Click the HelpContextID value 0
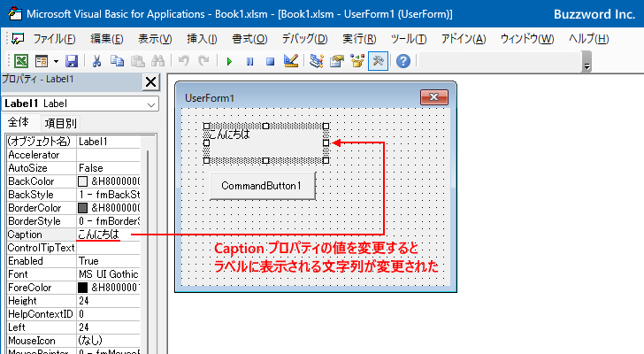The height and width of the screenshot is (354, 644). pos(109,314)
